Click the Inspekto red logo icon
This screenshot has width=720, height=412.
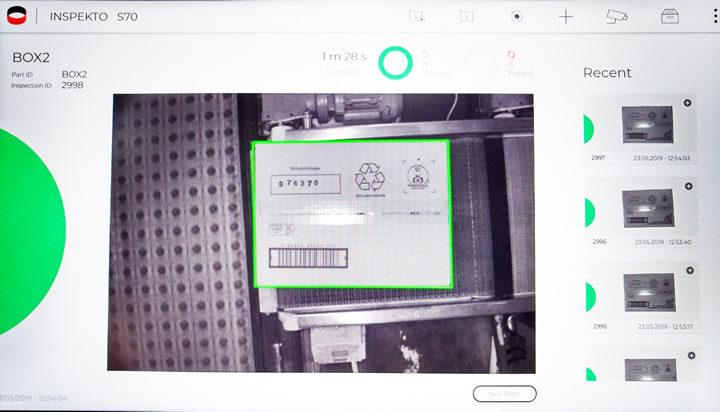pos(17,16)
